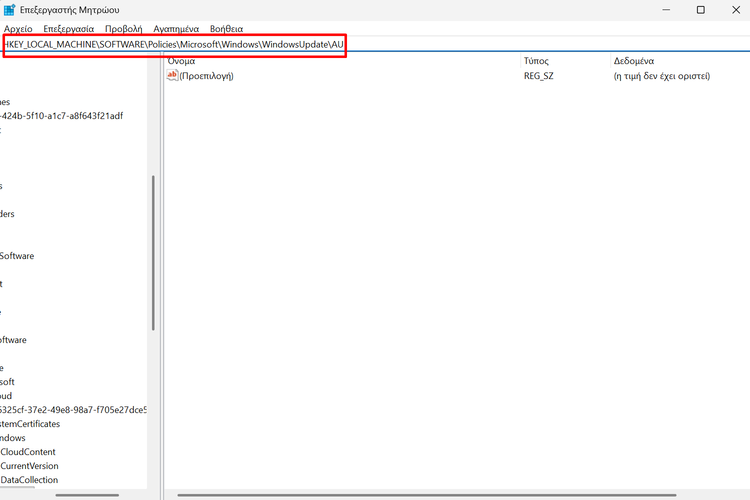Click the Registry Editor icon in title bar

[9, 10]
